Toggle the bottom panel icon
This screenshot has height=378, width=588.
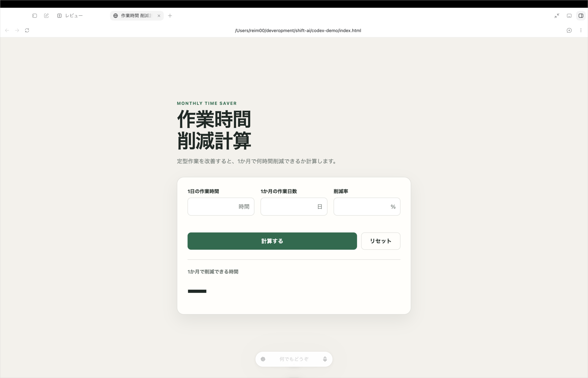tap(569, 16)
